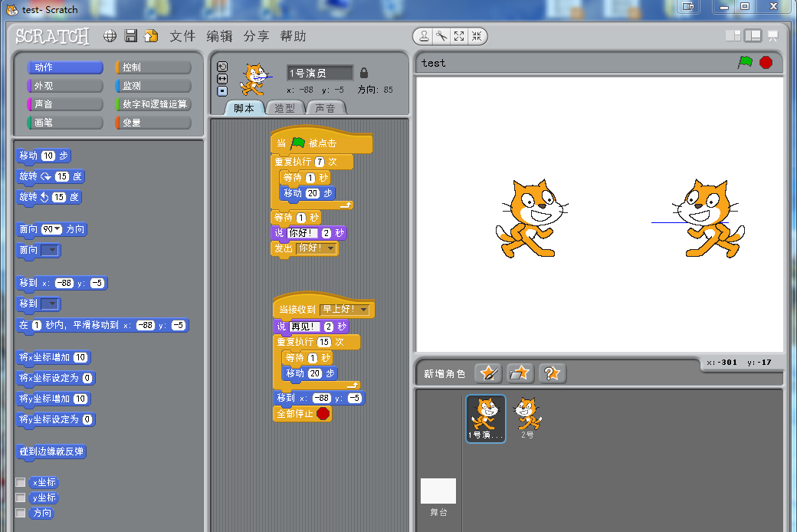Screen dimensions: 797x532
Task: Pick a surprise random sprite
Action: coord(552,373)
